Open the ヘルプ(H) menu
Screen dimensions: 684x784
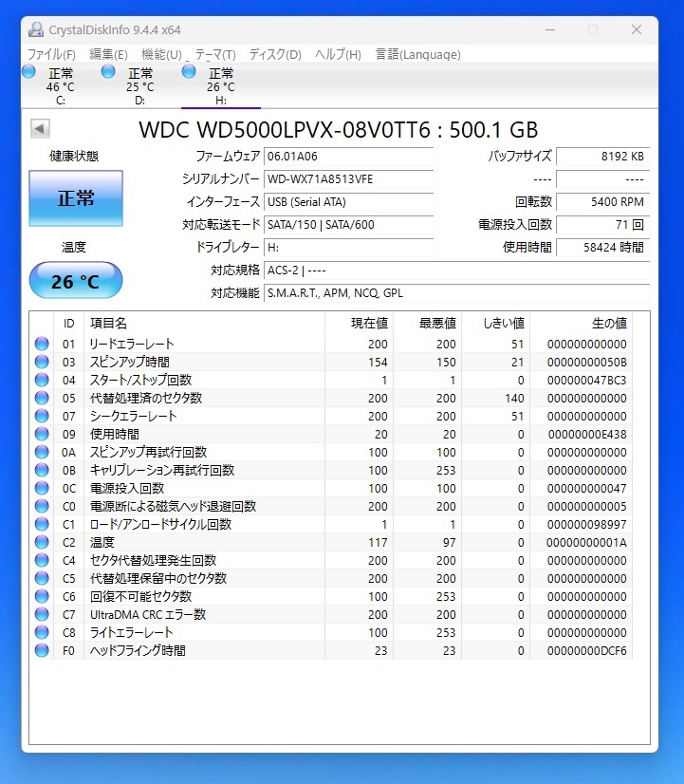click(x=339, y=54)
